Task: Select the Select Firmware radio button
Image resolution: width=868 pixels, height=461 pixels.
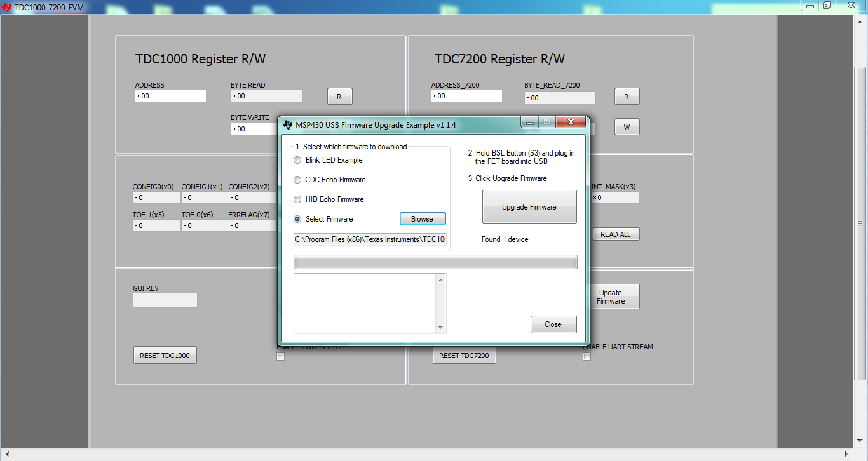Action: (x=297, y=219)
